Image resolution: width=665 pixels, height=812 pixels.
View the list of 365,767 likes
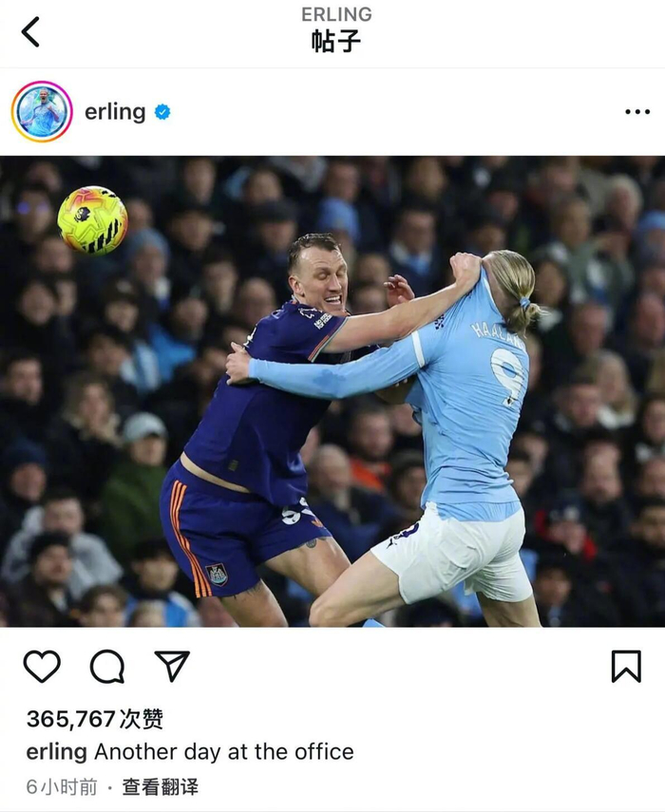point(95,719)
